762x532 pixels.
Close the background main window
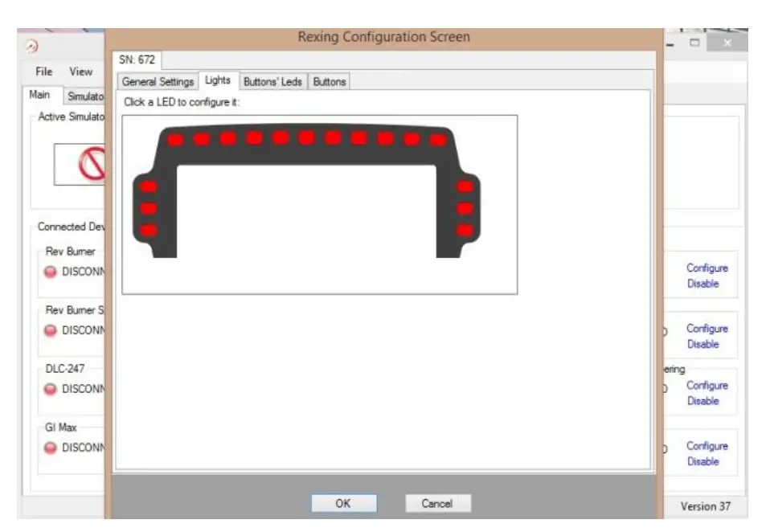727,43
